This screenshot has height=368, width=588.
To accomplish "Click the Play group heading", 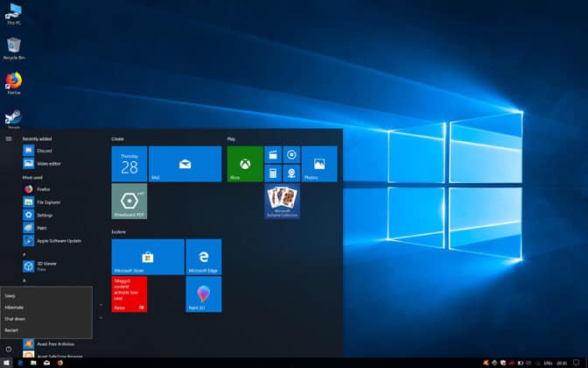I will click(231, 139).
